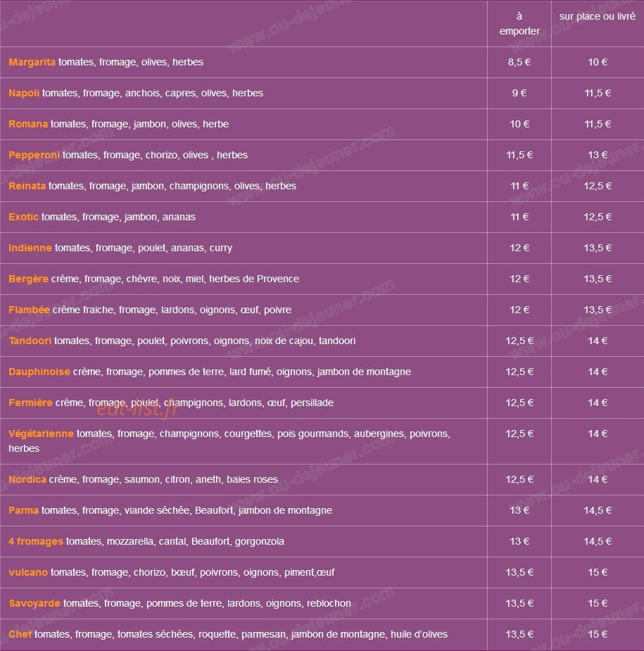Click Exotic ingredients 'tomates, fromage, jambon, ananas'
644x651 pixels.
tap(118, 217)
